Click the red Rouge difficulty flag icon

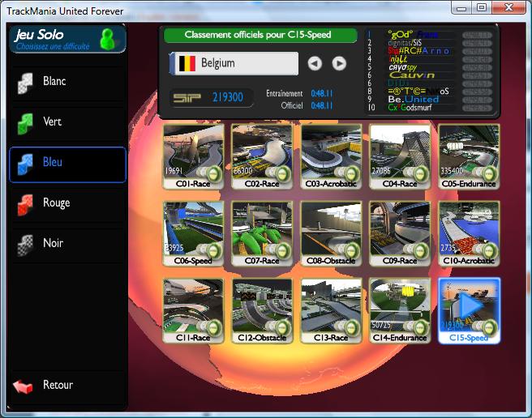26,203
